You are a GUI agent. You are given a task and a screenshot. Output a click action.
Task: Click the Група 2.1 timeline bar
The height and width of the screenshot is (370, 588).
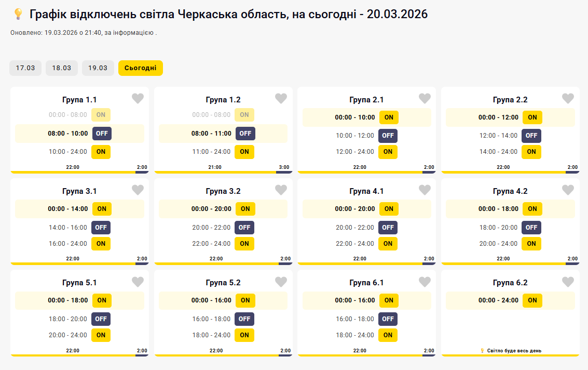click(366, 172)
